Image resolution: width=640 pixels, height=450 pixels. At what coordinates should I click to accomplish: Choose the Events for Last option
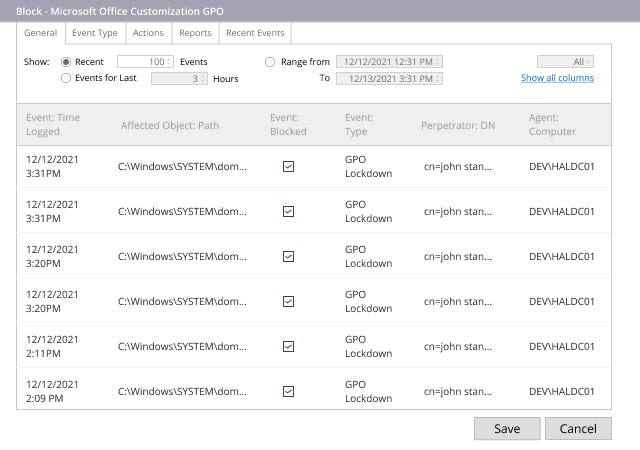tap(67, 78)
